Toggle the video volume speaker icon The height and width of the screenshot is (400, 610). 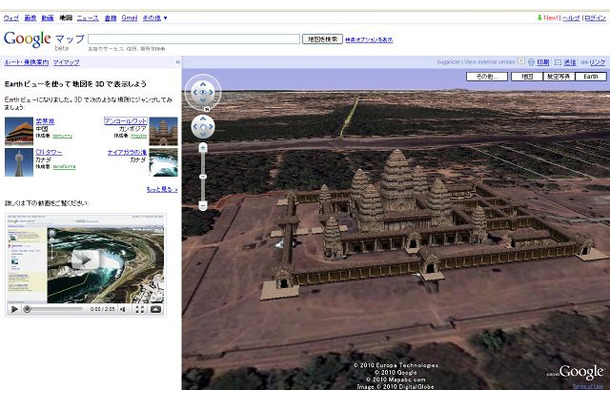click(x=123, y=309)
